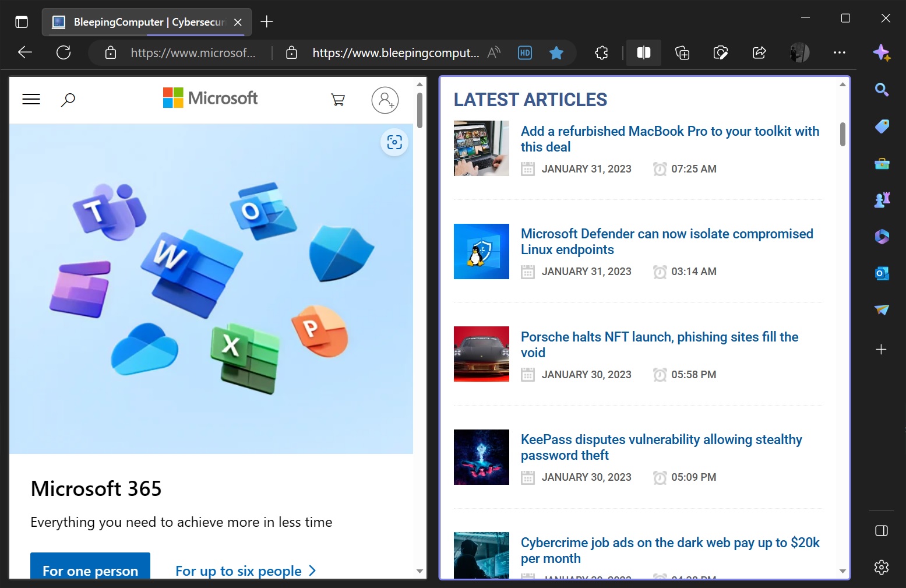Viewport: 906px width, 588px height.
Task: Open the Shopping sidebar panel
Action: pos(882,126)
